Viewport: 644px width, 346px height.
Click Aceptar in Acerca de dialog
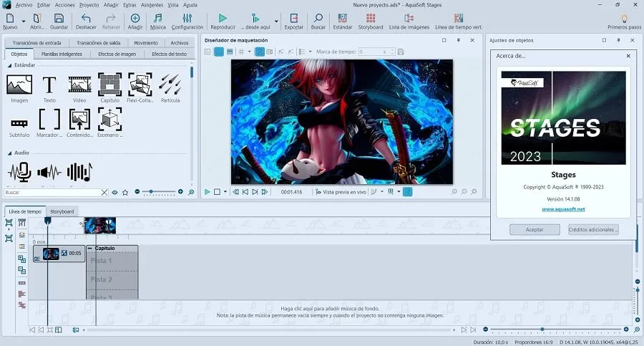coord(535,229)
